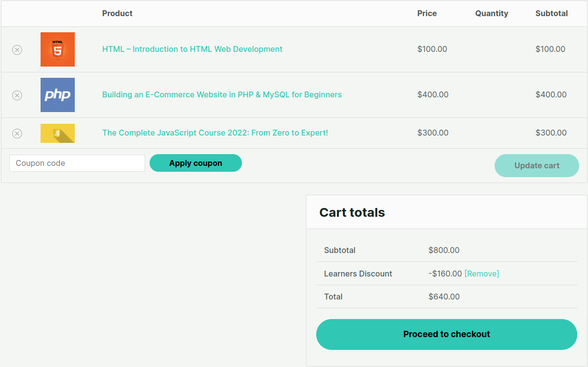The height and width of the screenshot is (367, 588).
Task: Click the HTML5 product thumbnail
Action: pos(57,49)
